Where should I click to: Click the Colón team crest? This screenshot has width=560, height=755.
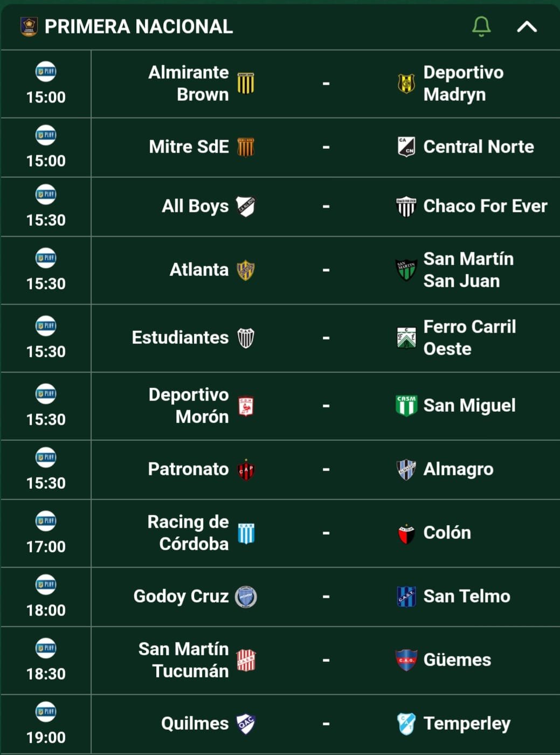406,533
